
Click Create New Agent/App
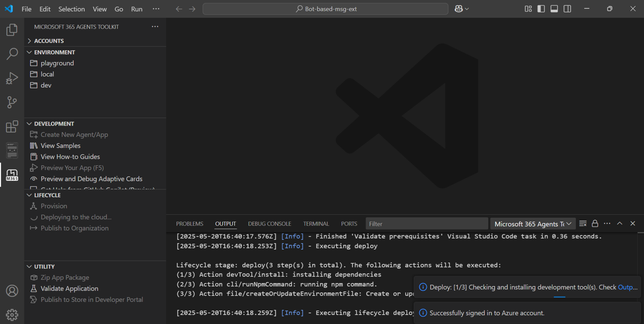(x=95, y=135)
